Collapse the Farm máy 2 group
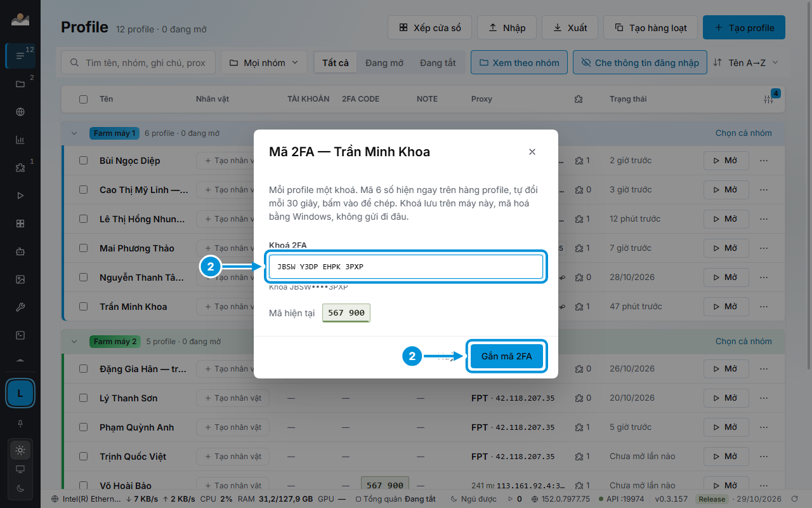 click(74, 342)
